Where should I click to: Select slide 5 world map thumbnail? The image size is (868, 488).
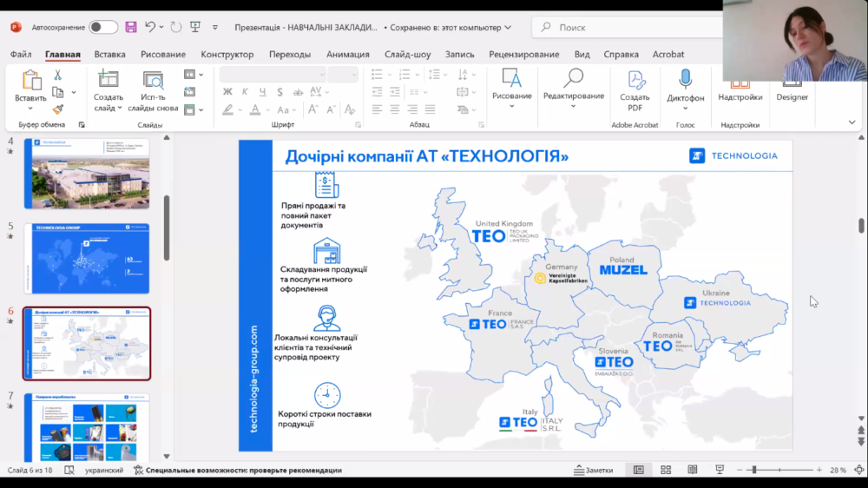[86, 258]
